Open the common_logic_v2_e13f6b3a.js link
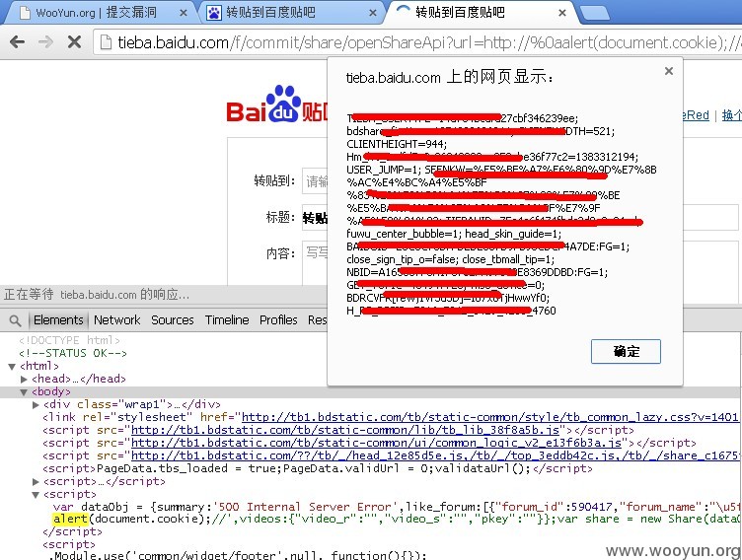This screenshot has height=560, width=742. tap(376, 443)
